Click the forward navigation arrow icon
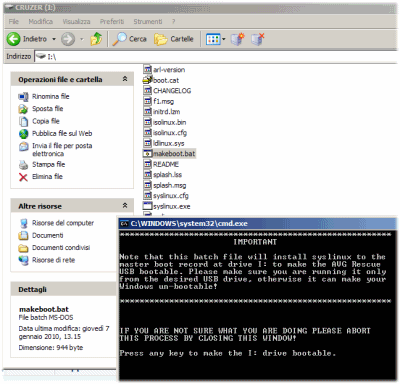Image resolution: width=400 pixels, height=384 pixels. pyautogui.click(x=68, y=39)
